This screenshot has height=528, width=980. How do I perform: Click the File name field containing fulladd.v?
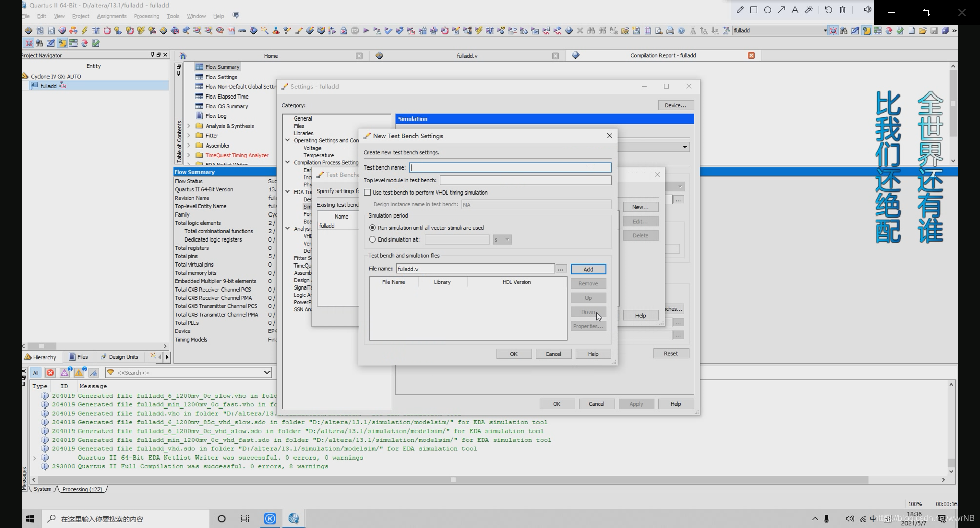[475, 269]
